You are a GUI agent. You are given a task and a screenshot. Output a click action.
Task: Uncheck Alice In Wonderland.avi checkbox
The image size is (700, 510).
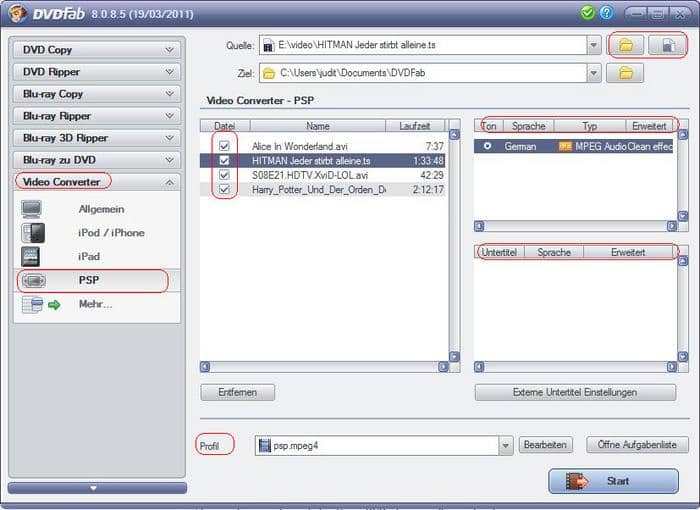224,146
